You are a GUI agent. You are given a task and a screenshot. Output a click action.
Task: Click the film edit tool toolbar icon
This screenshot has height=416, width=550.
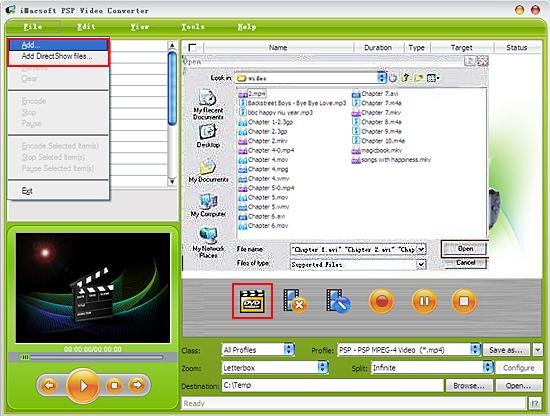338,301
